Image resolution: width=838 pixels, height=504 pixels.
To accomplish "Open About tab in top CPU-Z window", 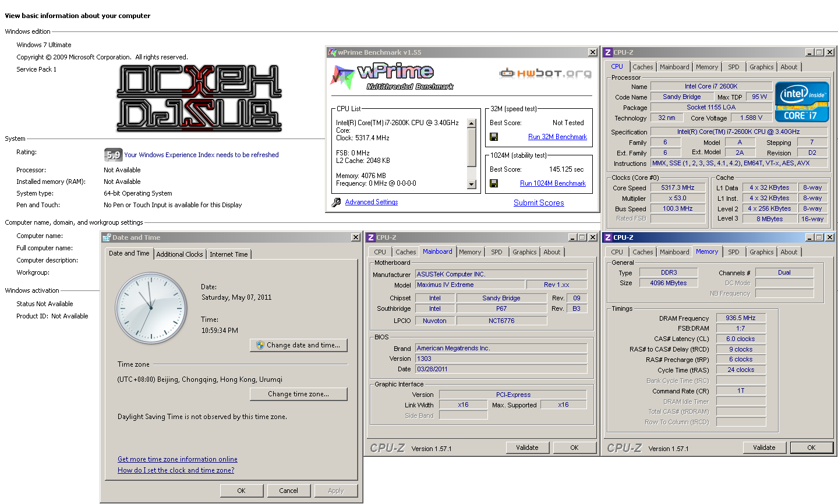I will [789, 67].
